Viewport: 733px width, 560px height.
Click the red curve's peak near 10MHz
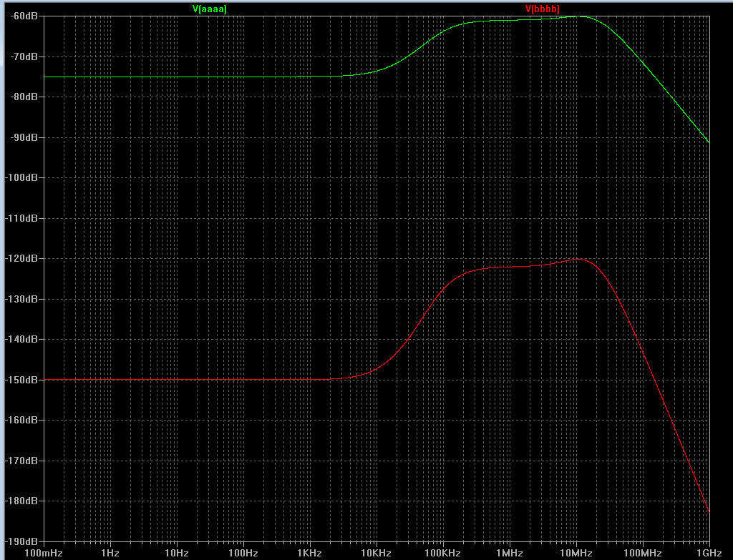(x=578, y=259)
